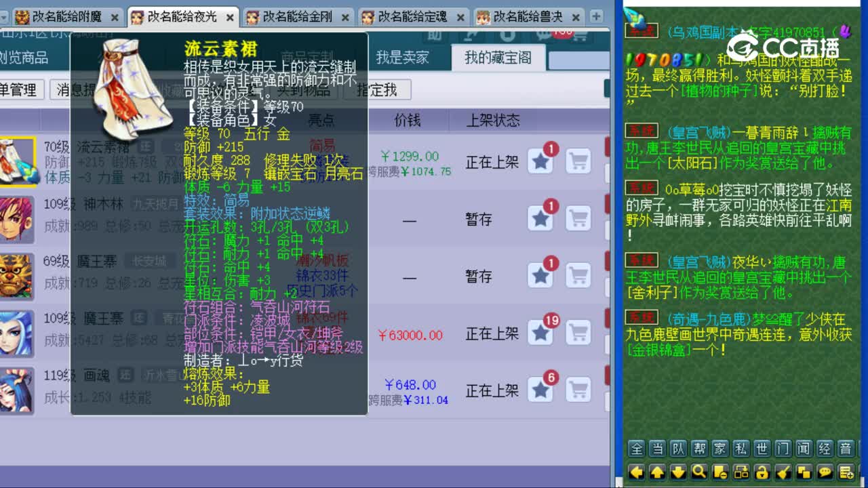Close the 改名能给附魔 tab

click(x=114, y=18)
